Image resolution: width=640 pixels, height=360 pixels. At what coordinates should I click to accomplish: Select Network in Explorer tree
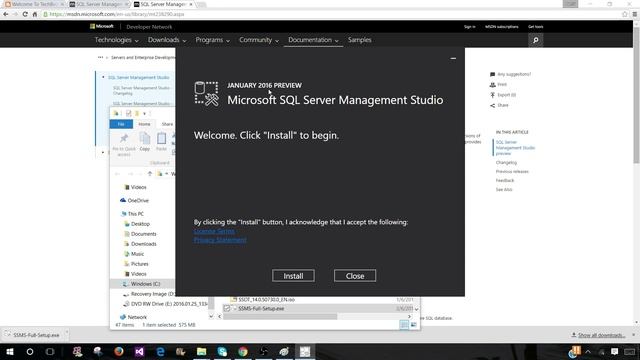click(133, 317)
